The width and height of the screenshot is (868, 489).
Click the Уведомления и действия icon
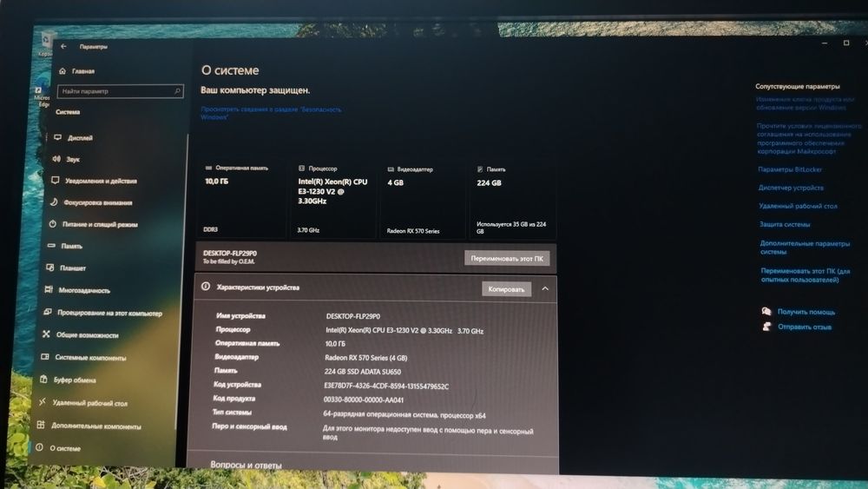point(55,180)
